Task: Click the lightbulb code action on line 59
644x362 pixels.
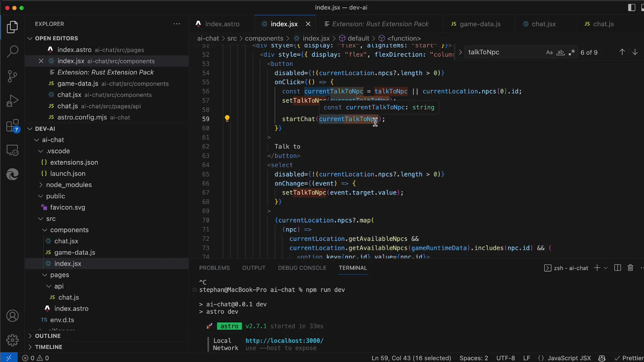Action: coord(227,119)
